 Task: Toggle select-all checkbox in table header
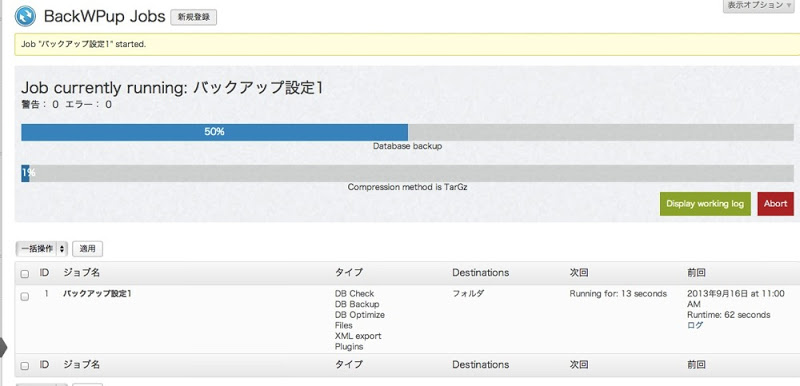click(24, 274)
